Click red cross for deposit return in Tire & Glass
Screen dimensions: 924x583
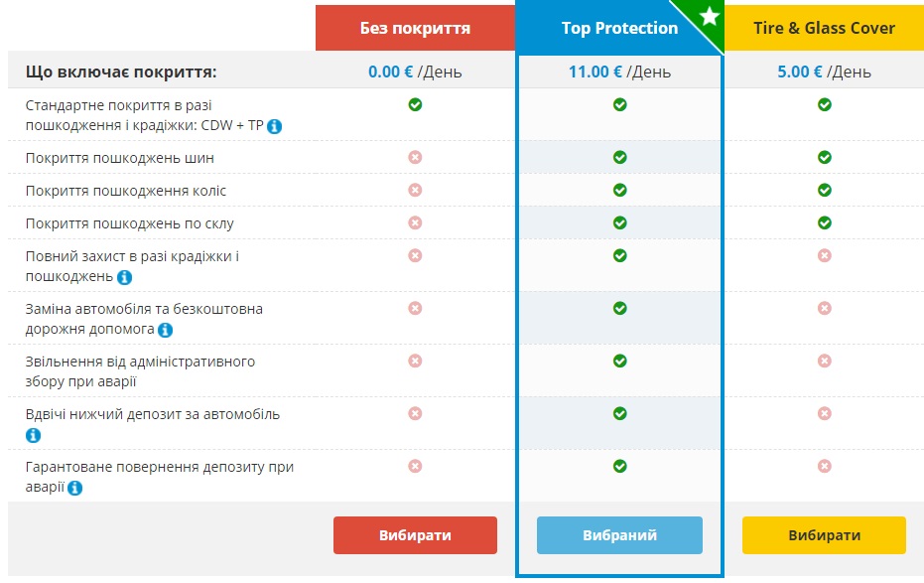coord(825,466)
